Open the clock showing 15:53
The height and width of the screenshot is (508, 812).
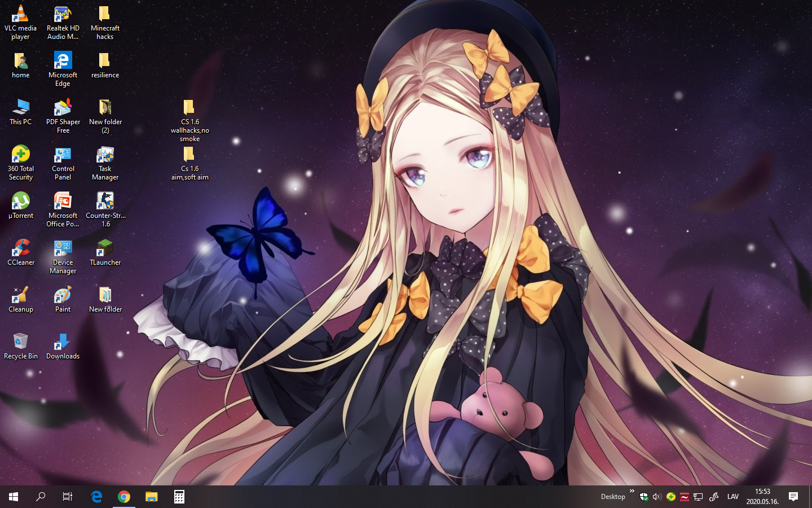click(762, 497)
